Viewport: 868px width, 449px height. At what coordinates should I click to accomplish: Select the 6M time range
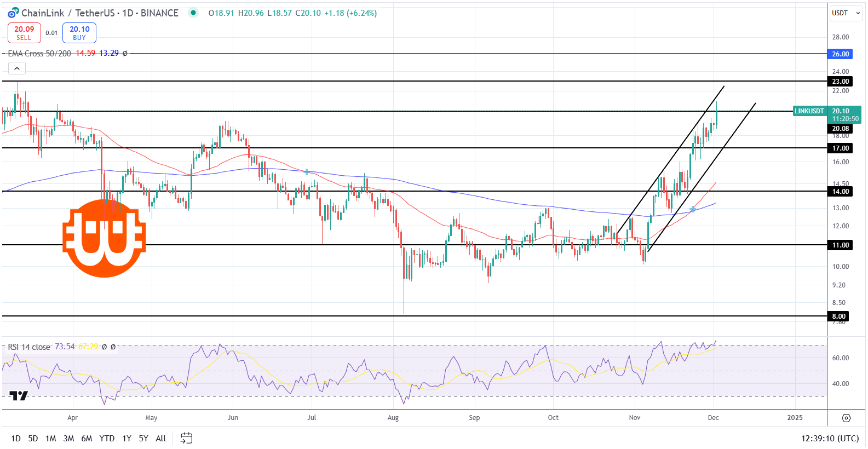point(87,438)
